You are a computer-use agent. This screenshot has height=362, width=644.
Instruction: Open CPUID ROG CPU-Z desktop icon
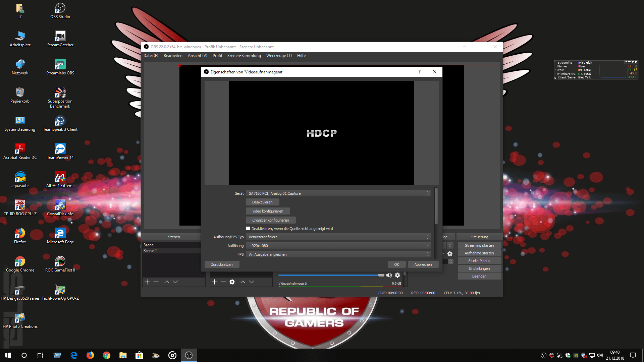pyautogui.click(x=20, y=208)
